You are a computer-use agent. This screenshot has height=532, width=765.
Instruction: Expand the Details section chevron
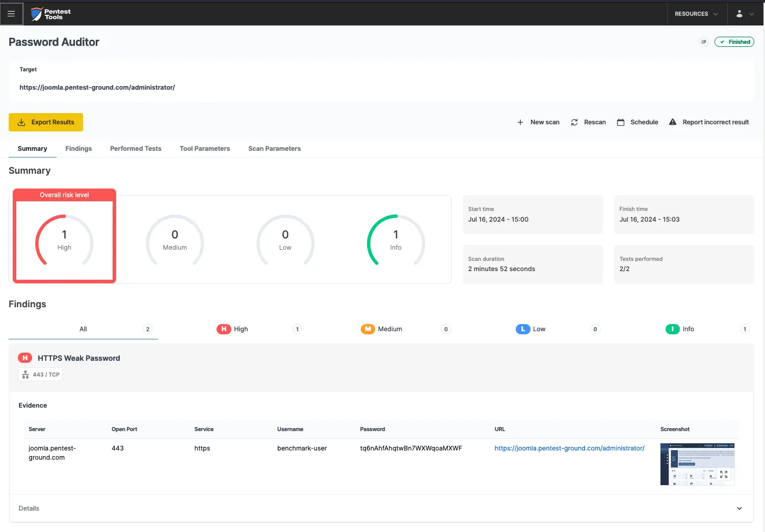pos(740,509)
